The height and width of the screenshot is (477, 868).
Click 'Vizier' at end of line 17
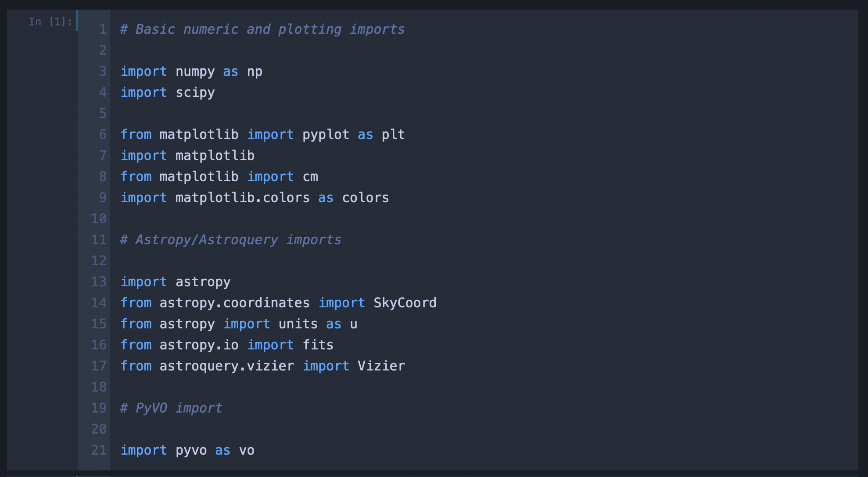click(381, 366)
